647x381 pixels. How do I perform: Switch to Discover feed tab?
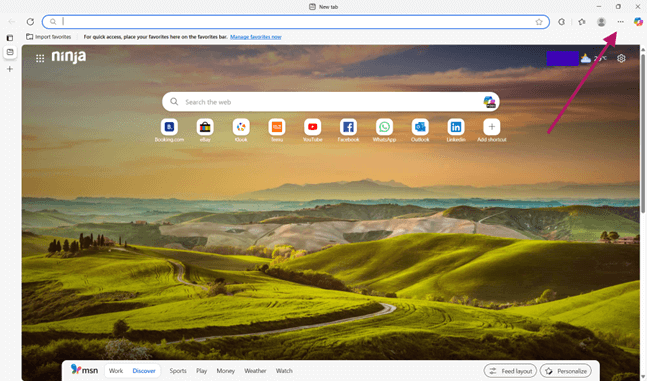(x=144, y=371)
